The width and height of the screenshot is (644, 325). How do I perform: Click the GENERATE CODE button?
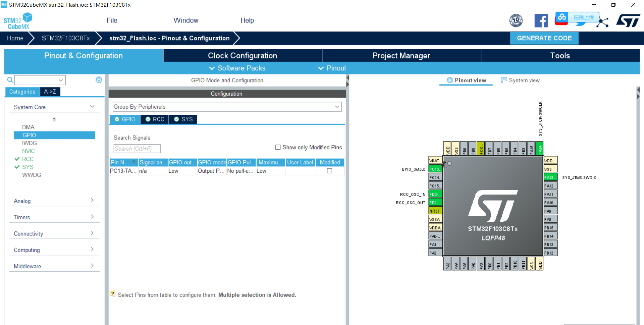[x=544, y=38]
